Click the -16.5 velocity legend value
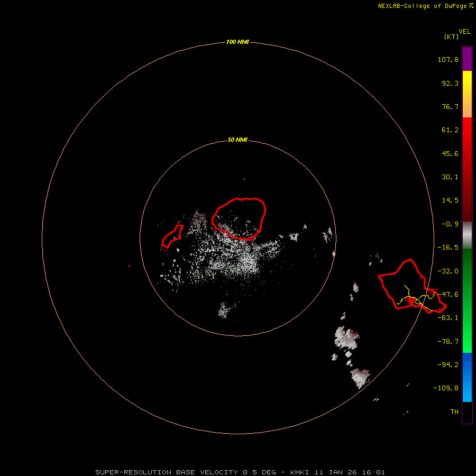This screenshot has width=476, height=476. pos(448,248)
